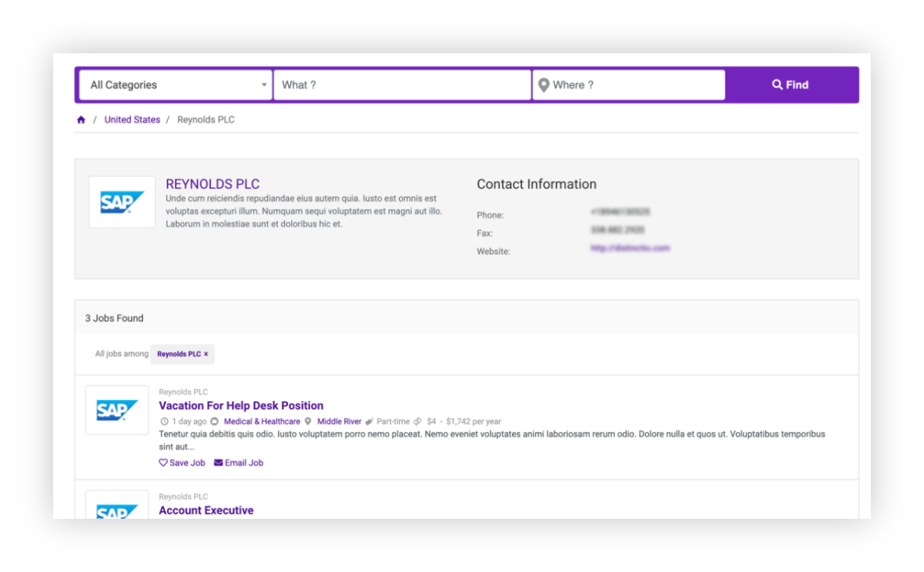Click the SAP logo beside Vacation For Help Desk
This screenshot has height=572, width=924.
point(117,410)
